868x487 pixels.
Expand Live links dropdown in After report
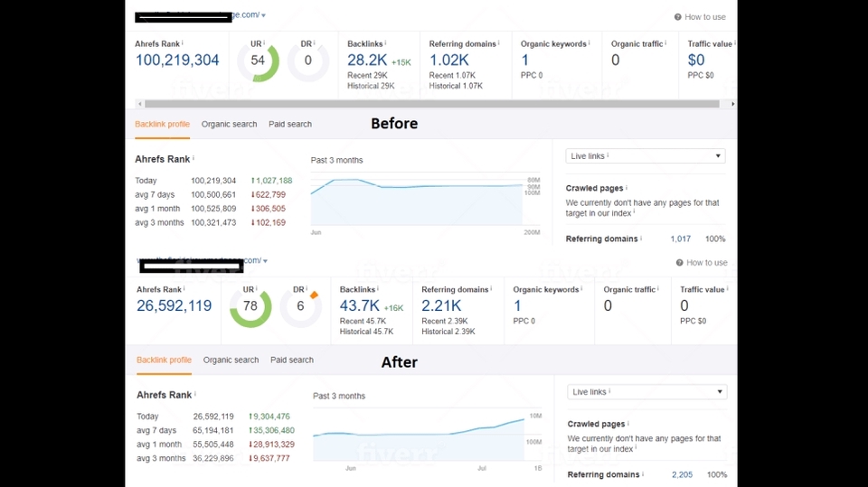pos(647,392)
